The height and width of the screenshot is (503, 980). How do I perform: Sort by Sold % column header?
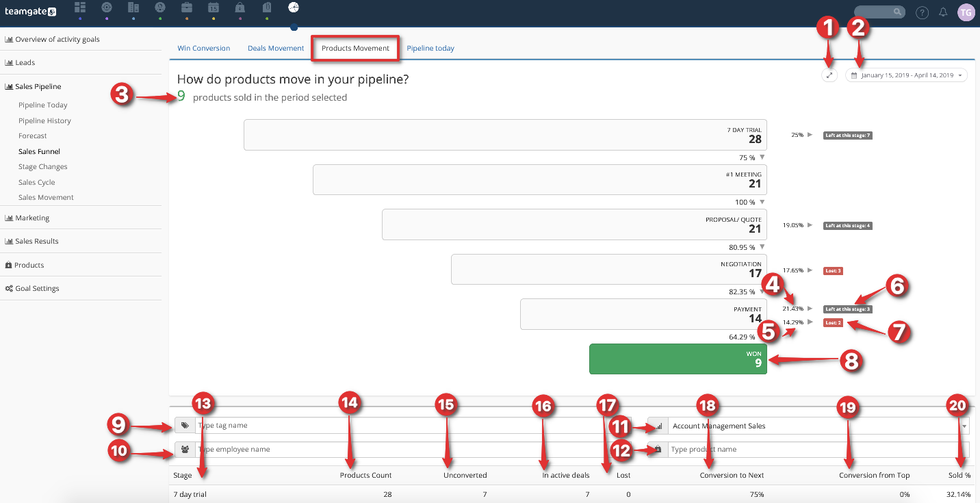[x=959, y=475]
